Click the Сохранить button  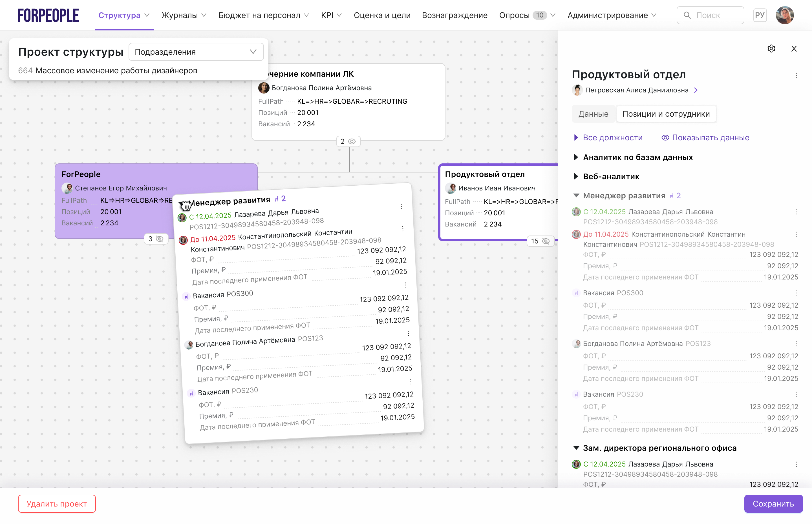(x=773, y=504)
